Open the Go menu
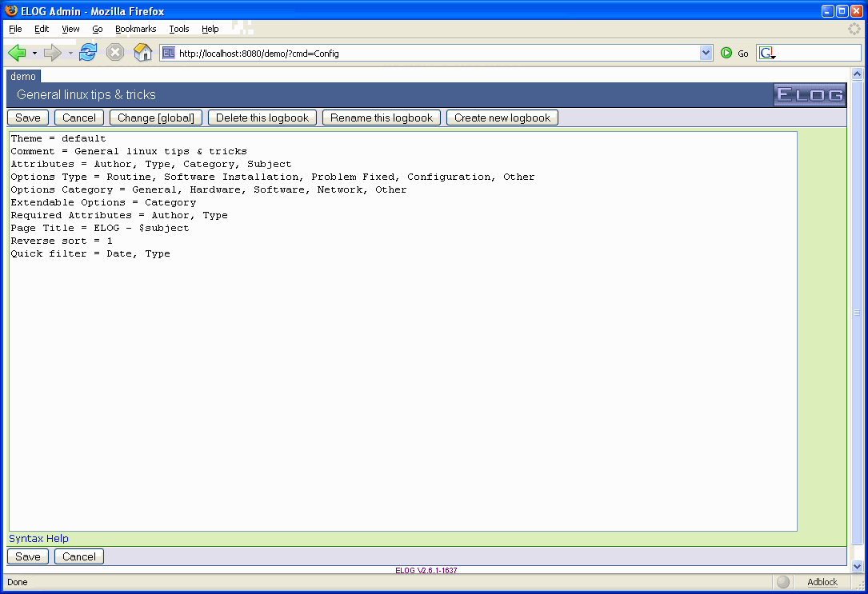The image size is (868, 594). 98,29
